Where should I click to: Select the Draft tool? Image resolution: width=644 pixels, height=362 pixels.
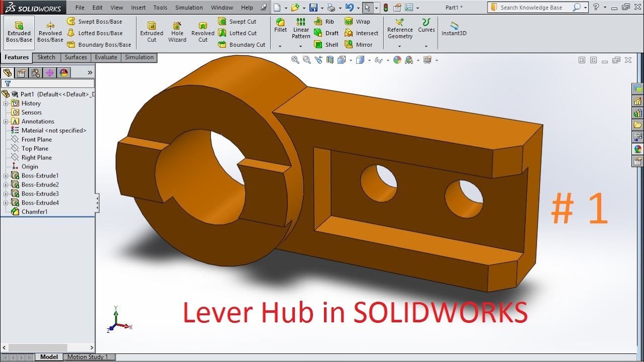(x=326, y=33)
